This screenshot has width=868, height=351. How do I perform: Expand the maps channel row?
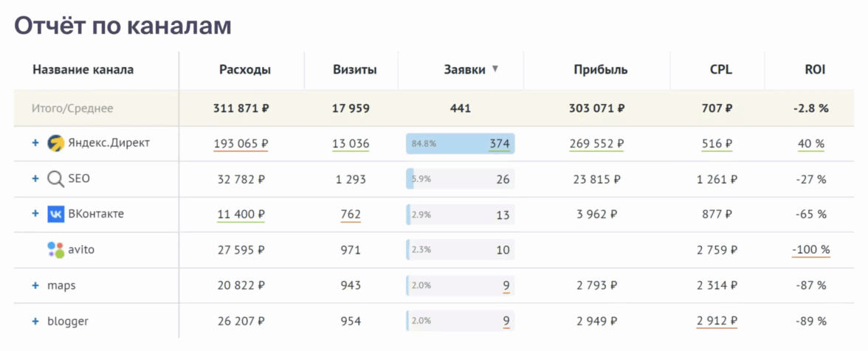35,285
